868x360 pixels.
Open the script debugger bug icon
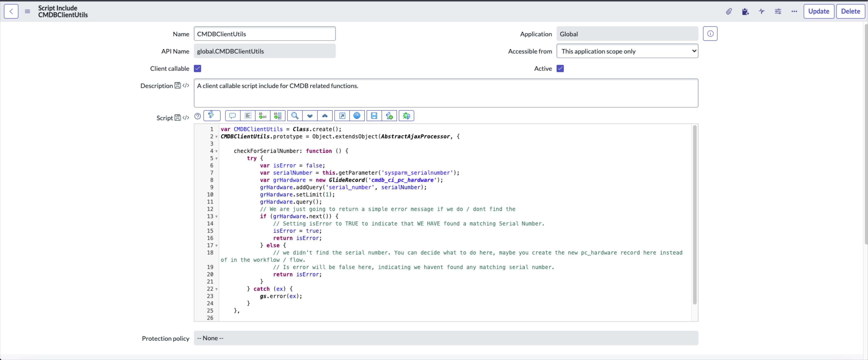(x=406, y=116)
